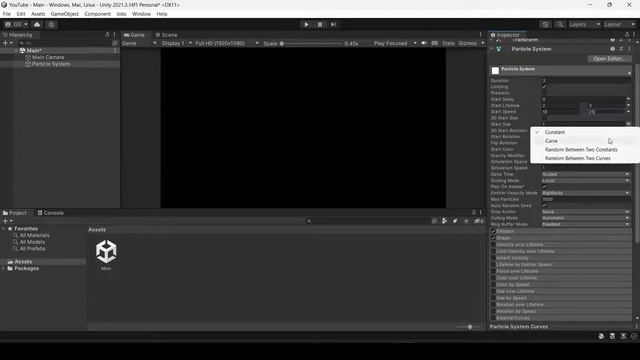Open the GameObject menu
The height and width of the screenshot is (360, 640).
[64, 14]
